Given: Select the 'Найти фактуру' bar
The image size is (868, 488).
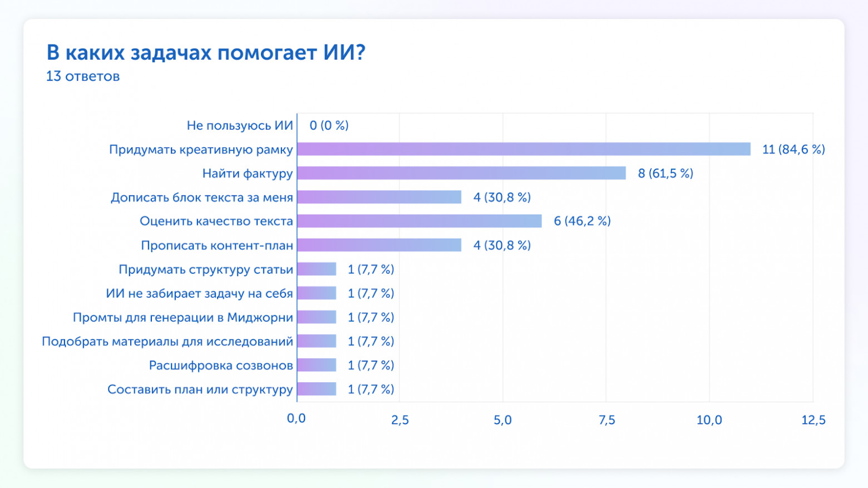Looking at the screenshot, I should [x=462, y=172].
